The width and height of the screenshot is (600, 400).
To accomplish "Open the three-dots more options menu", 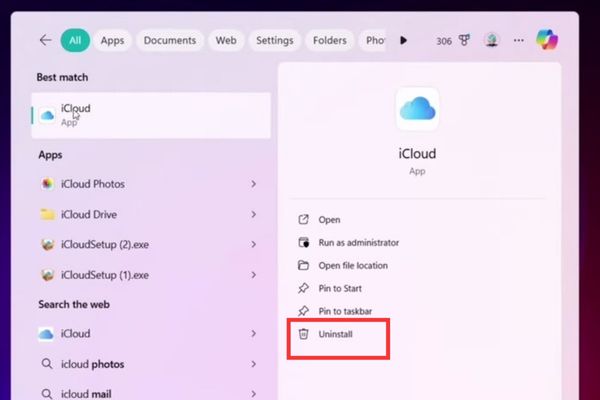I will coord(518,40).
